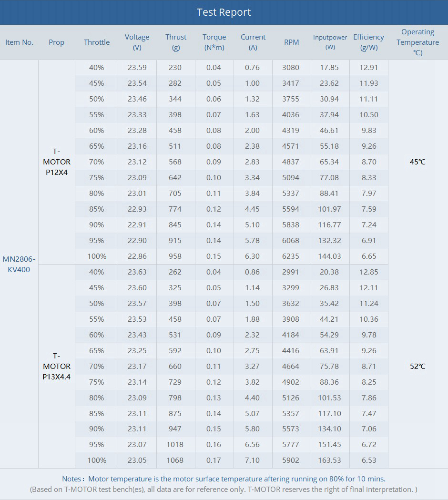Click the Notes motor temperature text
448x500 pixels.
point(224,479)
